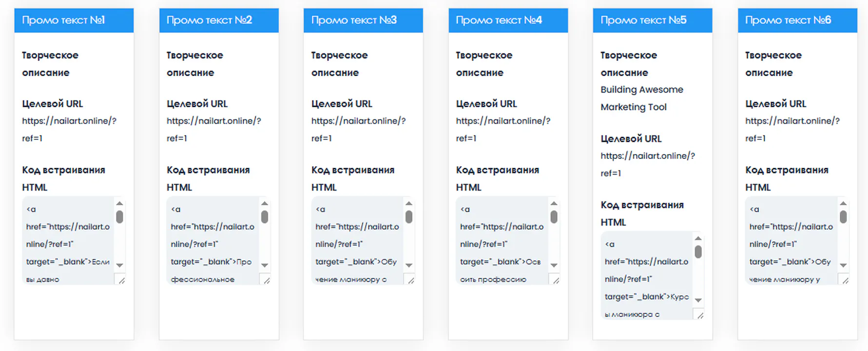This screenshot has width=868, height=351.
Task: Click the scroll-down arrow in Промо текст №4 code box
Action: point(554,266)
